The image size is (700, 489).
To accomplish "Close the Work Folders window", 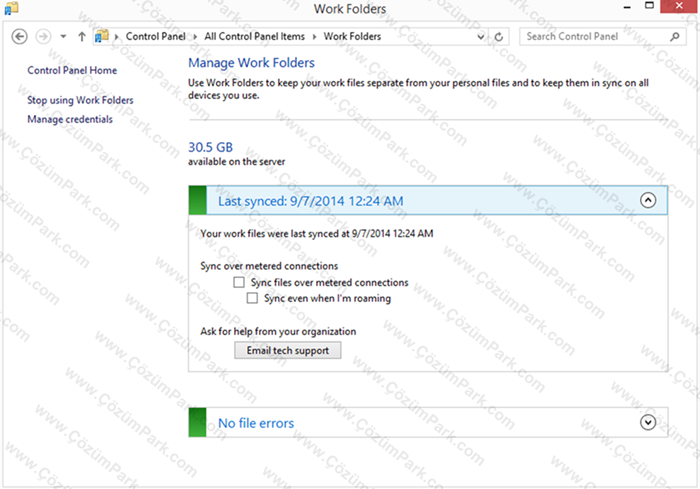I will click(679, 6).
